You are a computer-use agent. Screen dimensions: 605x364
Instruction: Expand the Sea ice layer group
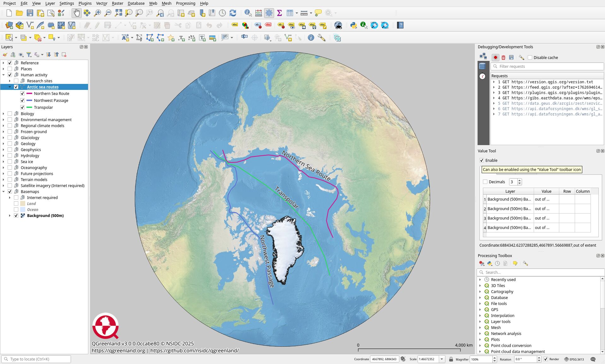click(3, 161)
